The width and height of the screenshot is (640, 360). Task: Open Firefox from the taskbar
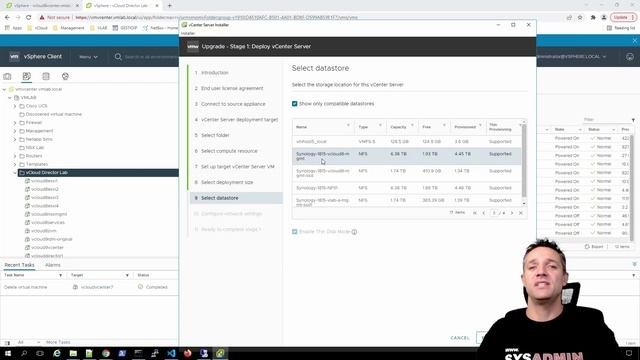187,353
